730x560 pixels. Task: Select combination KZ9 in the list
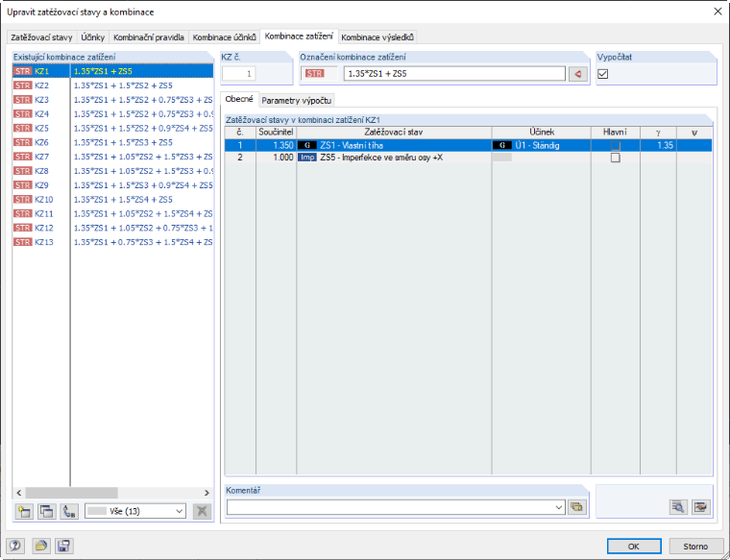pyautogui.click(x=113, y=185)
